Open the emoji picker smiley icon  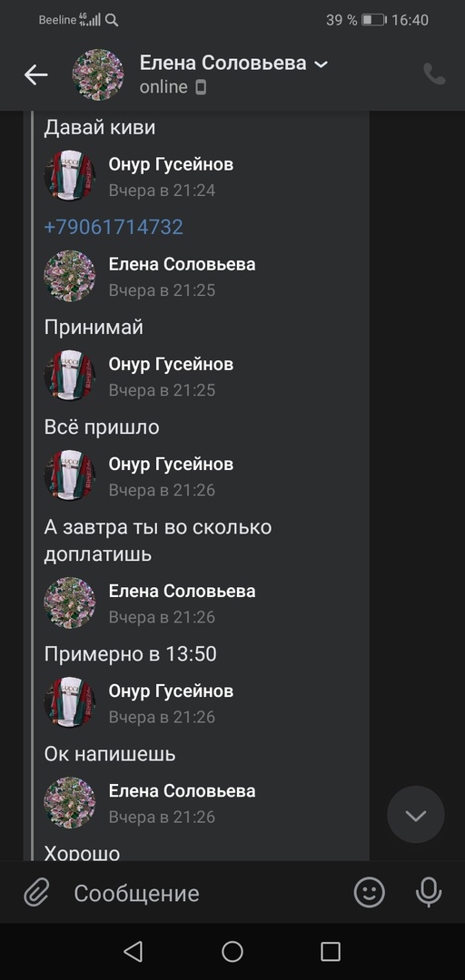[370, 893]
